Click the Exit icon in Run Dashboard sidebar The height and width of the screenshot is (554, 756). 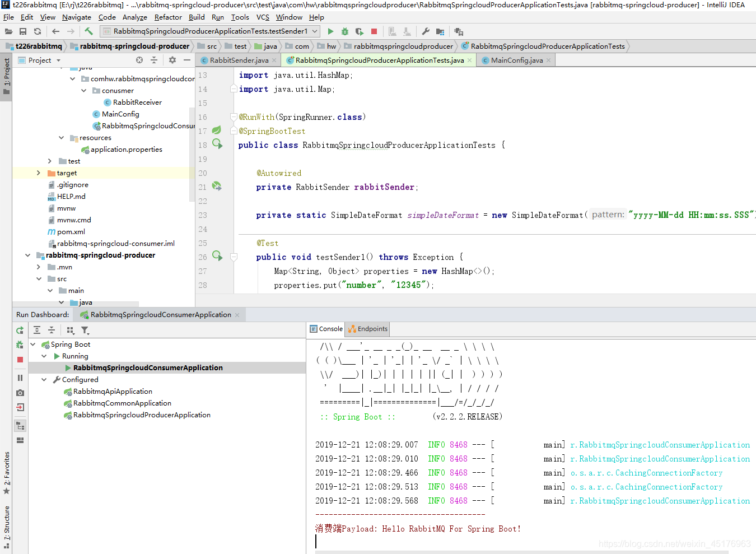point(20,407)
